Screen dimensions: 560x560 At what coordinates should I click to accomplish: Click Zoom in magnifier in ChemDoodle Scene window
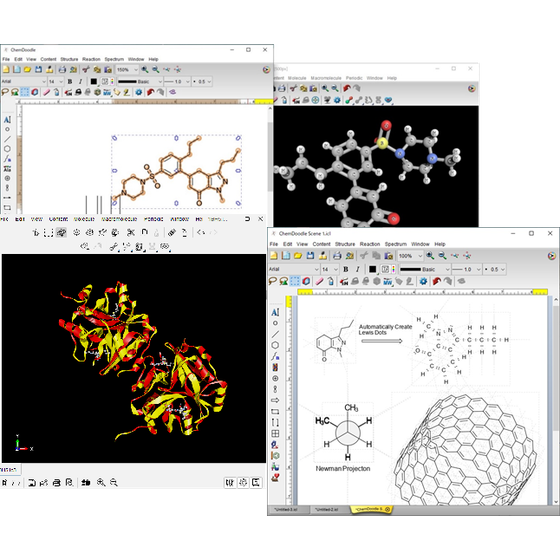tap(430, 255)
